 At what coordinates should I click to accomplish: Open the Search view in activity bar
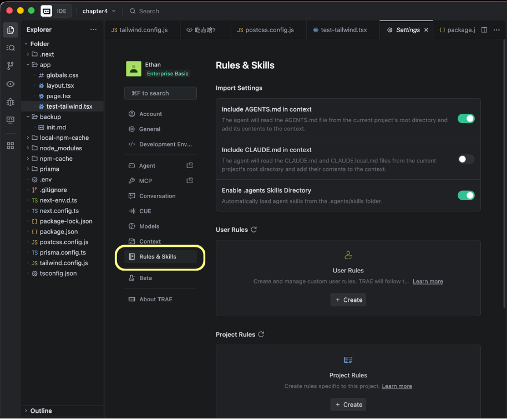coord(11,48)
